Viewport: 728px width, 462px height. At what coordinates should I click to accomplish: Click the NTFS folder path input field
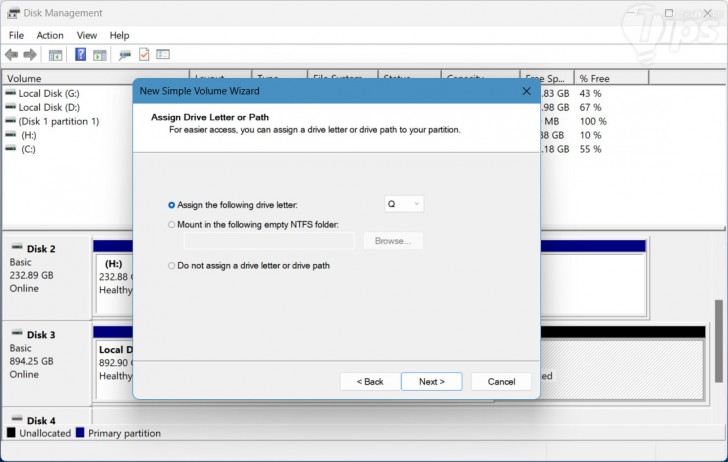click(x=269, y=241)
